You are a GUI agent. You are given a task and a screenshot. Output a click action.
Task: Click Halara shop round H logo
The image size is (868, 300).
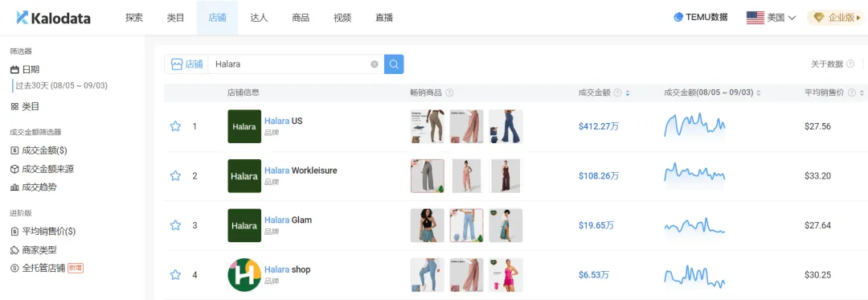(x=244, y=274)
